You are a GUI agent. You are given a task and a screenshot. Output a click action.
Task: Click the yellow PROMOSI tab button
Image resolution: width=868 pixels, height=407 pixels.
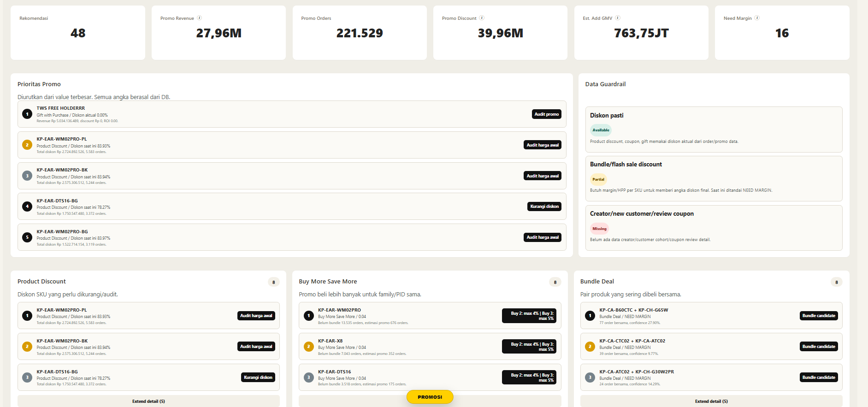tap(430, 397)
